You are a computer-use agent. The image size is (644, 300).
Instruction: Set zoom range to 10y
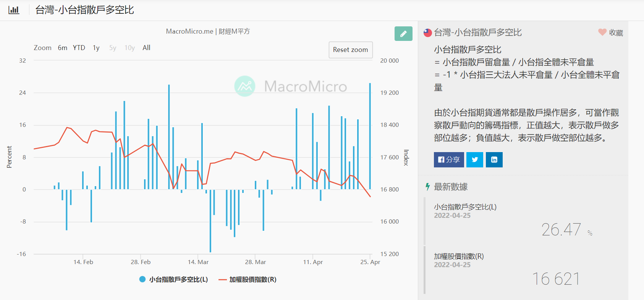[x=129, y=48]
